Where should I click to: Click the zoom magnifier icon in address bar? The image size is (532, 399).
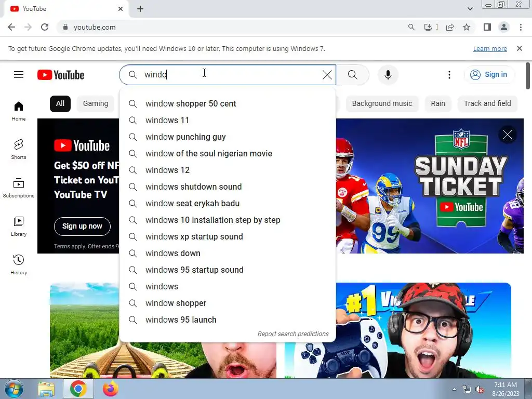coord(411,27)
